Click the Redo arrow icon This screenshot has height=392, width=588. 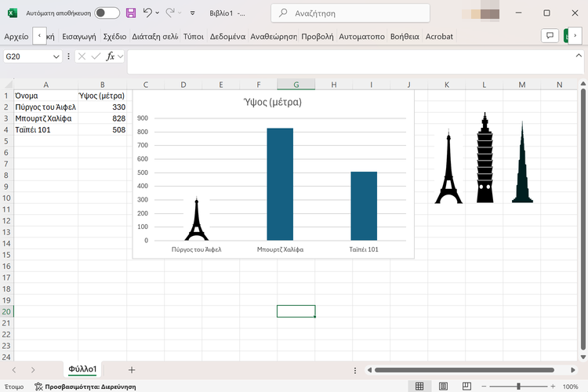point(170,13)
